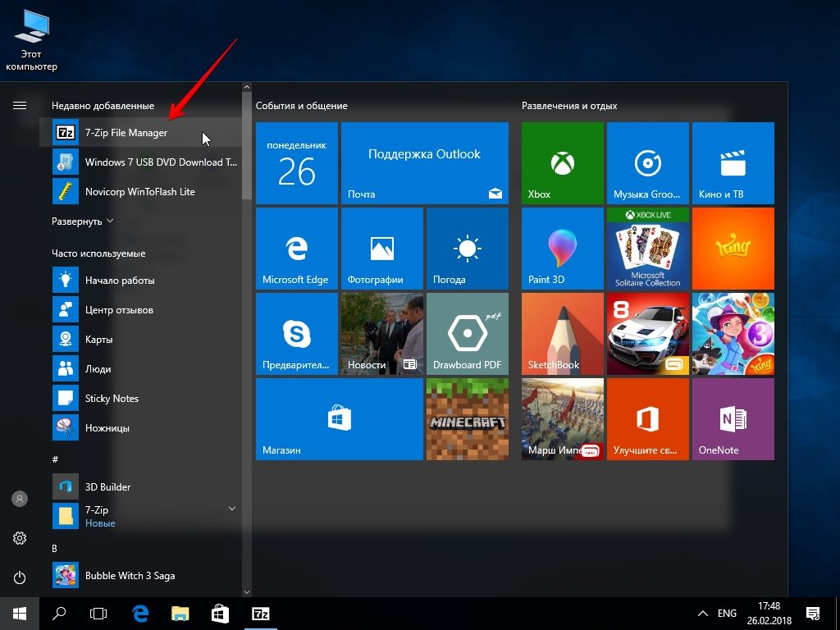Open the power options button
The image size is (840, 630).
point(20,577)
